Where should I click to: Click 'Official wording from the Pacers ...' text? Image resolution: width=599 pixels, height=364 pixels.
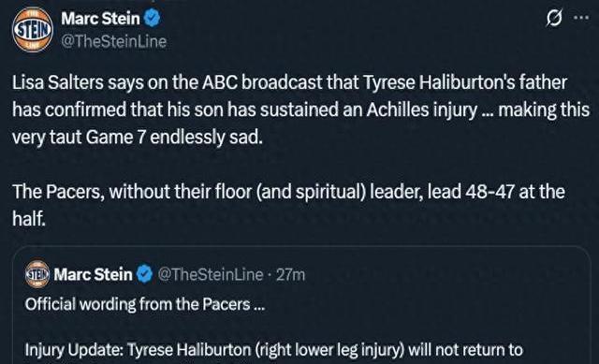[145, 304]
